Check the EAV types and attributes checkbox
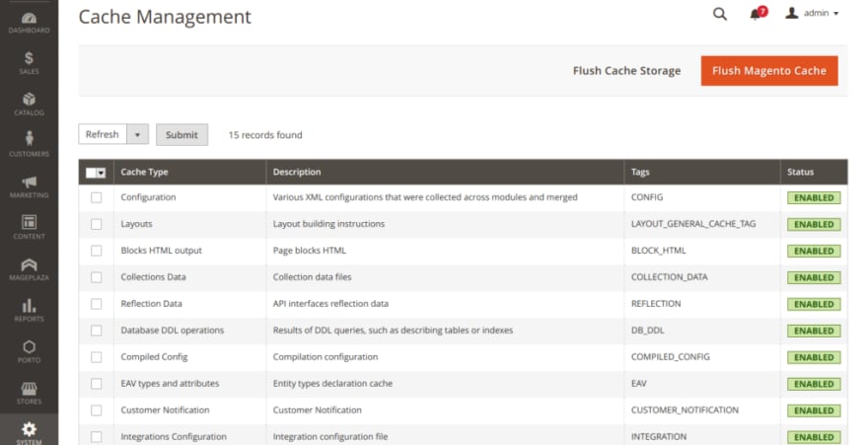Image resolution: width=868 pixels, height=445 pixels. pos(97,383)
